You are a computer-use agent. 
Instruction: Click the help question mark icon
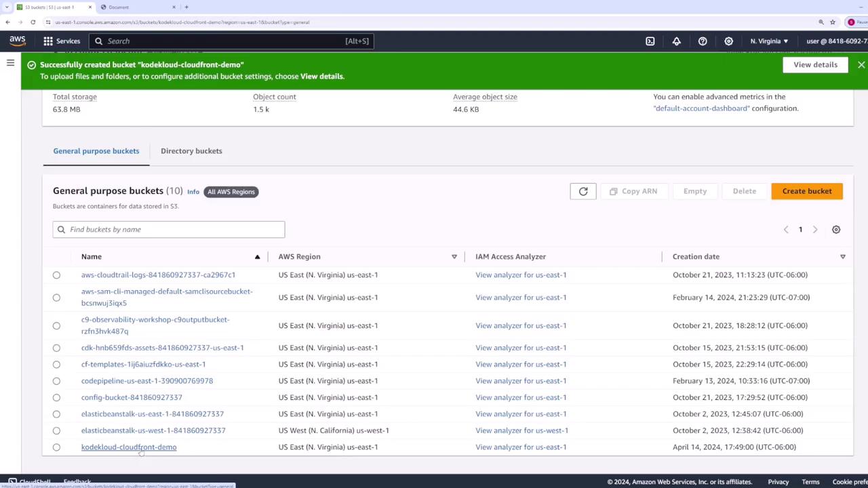pos(703,41)
